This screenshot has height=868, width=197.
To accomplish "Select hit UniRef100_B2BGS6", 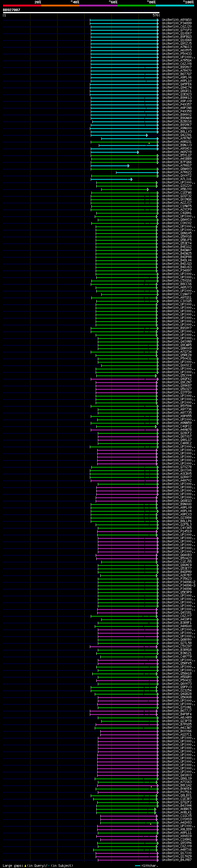I will point(176,121).
